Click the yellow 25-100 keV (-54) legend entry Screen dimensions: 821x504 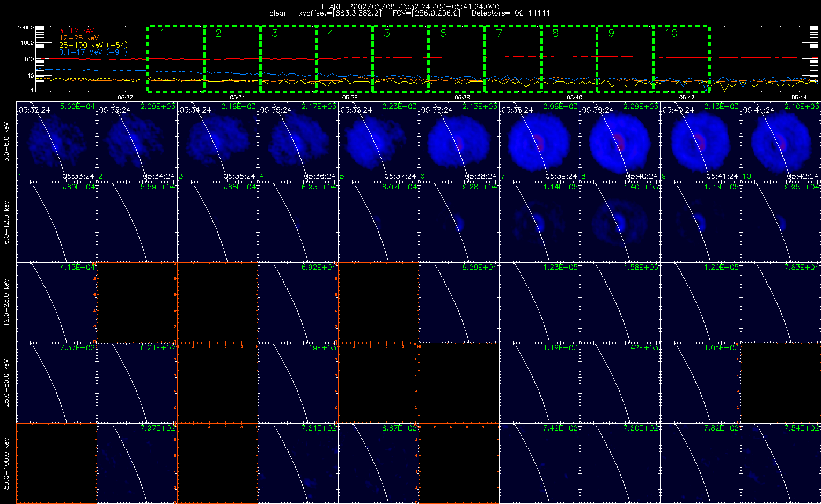pyautogui.click(x=93, y=45)
